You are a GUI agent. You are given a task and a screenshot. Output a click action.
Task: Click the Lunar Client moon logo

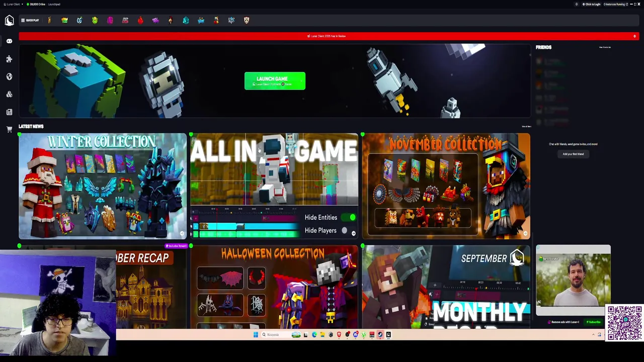(x=9, y=20)
